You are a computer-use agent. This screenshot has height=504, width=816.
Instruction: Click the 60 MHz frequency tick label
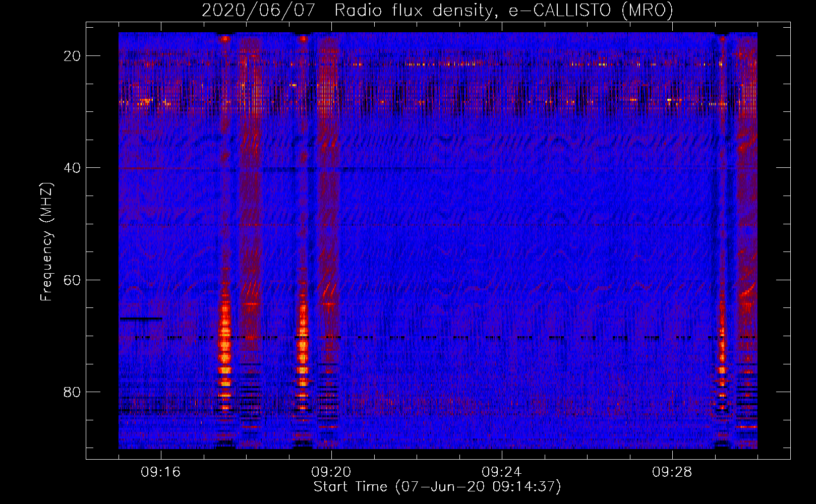pos(72,280)
